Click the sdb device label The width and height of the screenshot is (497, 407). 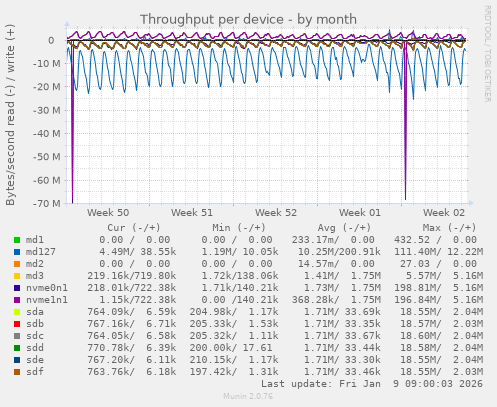tap(35, 324)
